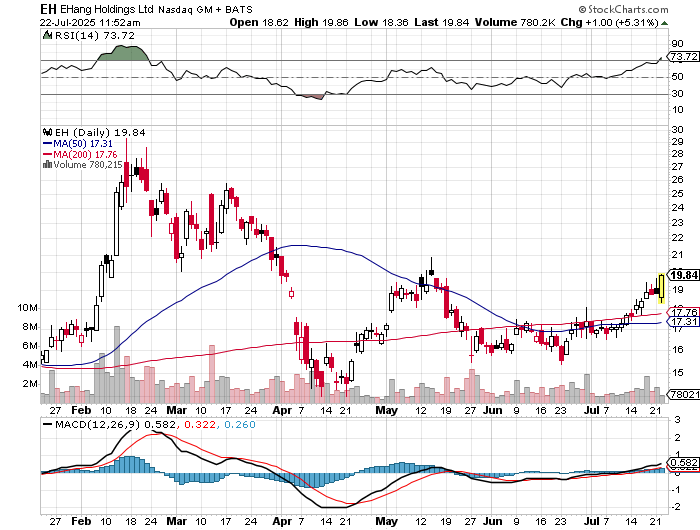The image size is (700, 530).
Task: Click the green overbought RSI shaded area
Action: [123, 53]
